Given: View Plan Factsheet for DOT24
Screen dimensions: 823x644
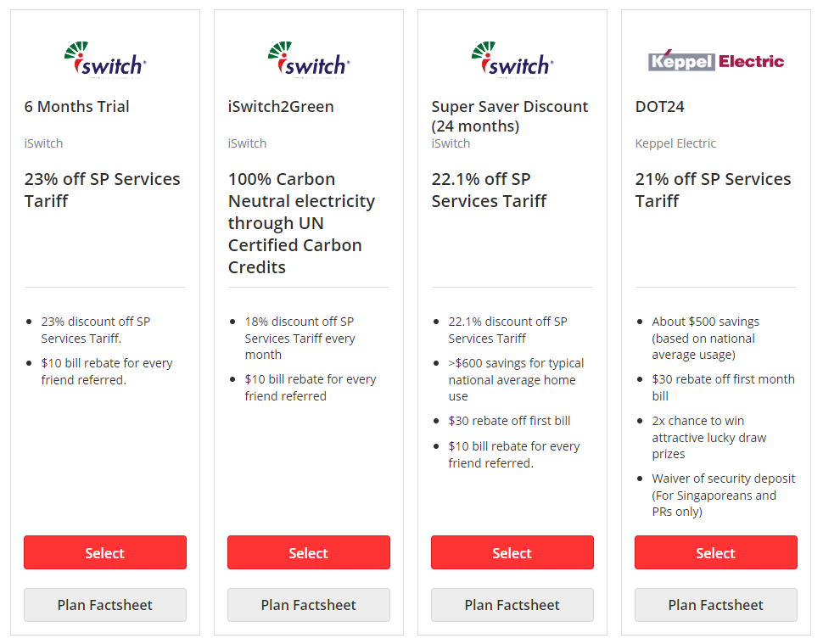Looking at the screenshot, I should [716, 605].
